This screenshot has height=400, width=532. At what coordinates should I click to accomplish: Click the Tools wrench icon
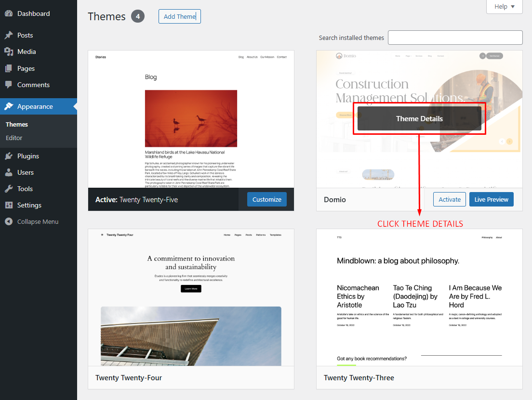click(x=9, y=189)
